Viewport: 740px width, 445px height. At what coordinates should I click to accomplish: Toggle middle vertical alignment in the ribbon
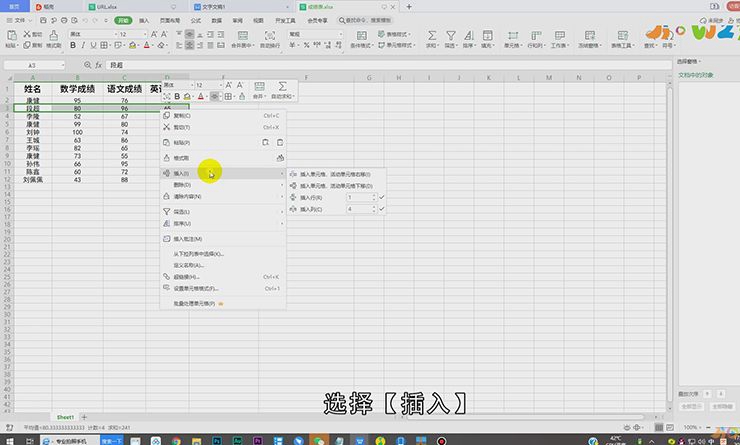(x=189, y=34)
